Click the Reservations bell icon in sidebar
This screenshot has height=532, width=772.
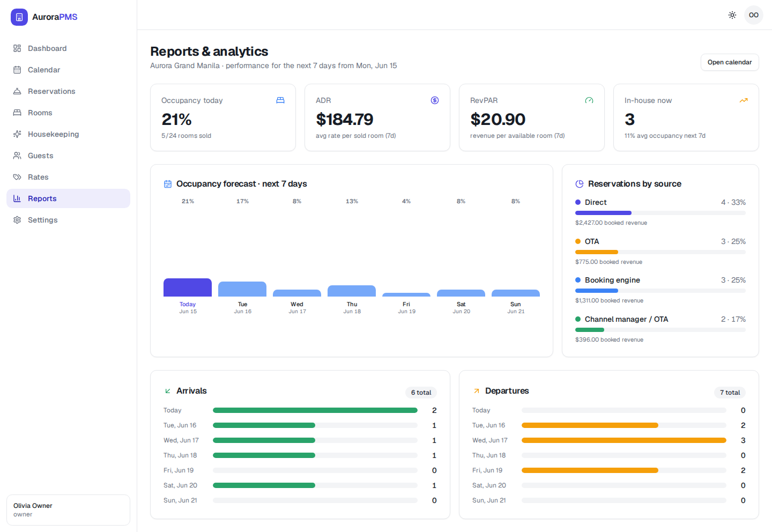(x=17, y=91)
